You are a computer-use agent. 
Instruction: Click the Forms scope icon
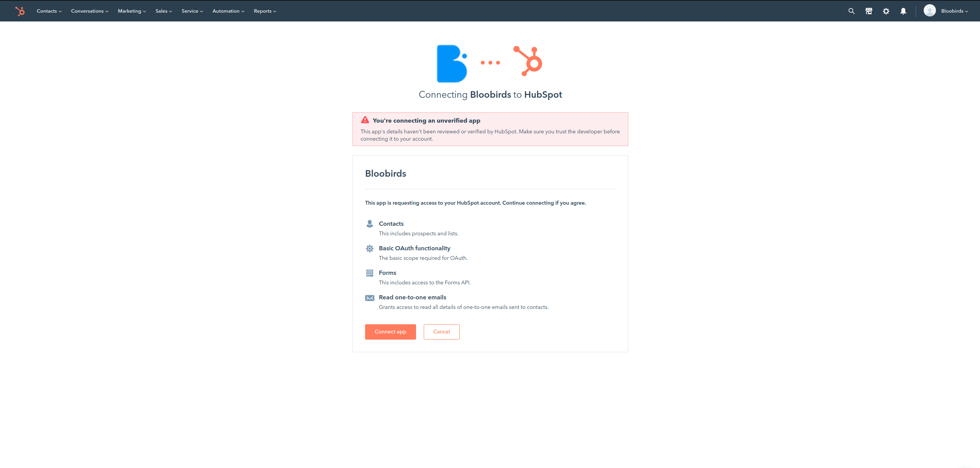[x=369, y=273]
